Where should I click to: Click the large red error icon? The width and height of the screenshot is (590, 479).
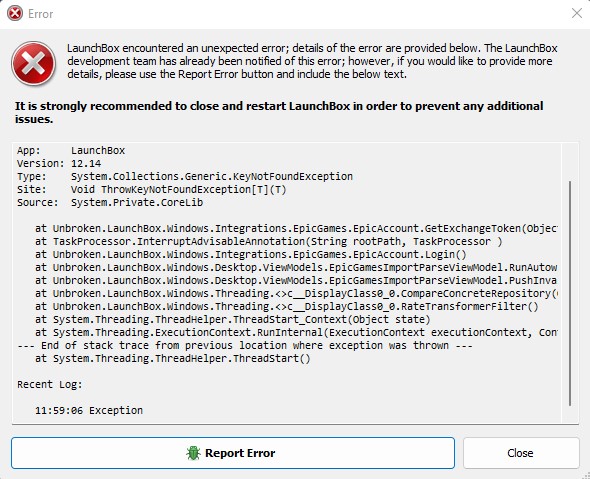pos(33,63)
